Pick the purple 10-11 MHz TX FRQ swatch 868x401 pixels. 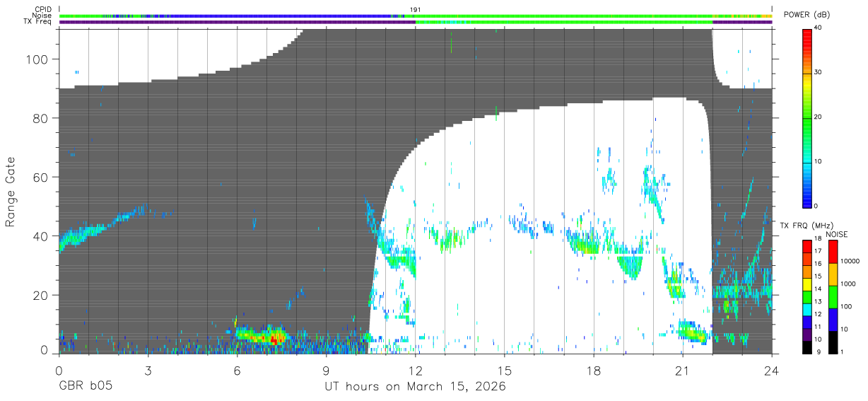807,335
